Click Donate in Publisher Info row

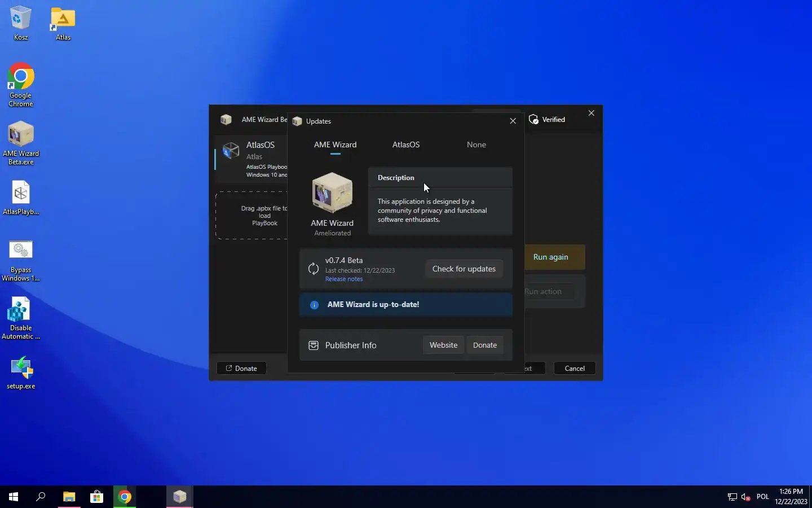[x=485, y=345]
